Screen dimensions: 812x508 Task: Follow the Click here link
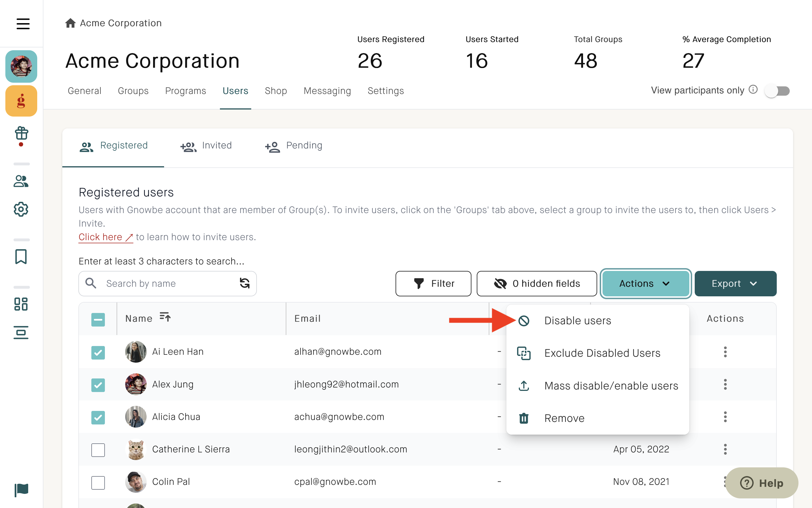105,237
